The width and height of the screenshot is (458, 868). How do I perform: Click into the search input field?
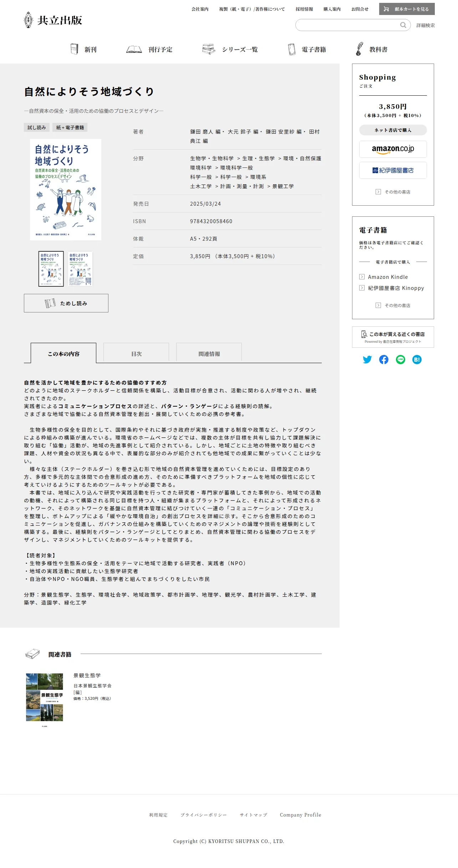point(348,25)
